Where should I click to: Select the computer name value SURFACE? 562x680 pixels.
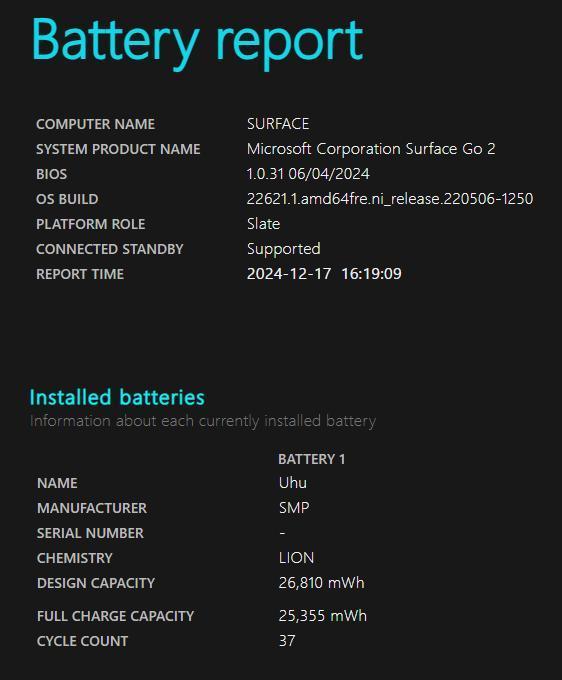click(x=278, y=124)
